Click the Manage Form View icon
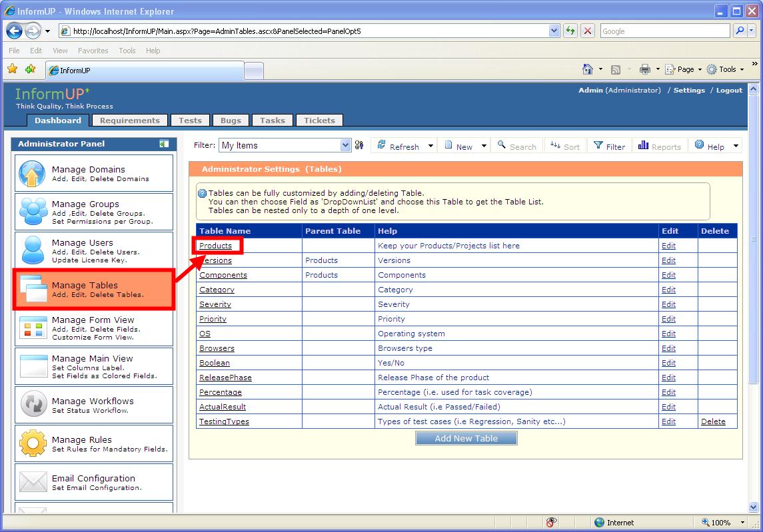This screenshot has height=532, width=763. coord(33,328)
